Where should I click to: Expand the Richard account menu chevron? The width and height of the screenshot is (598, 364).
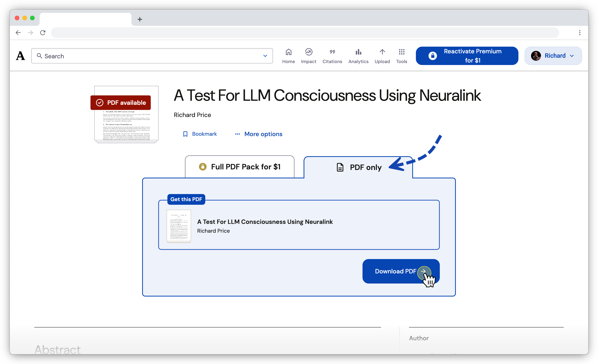tap(572, 56)
